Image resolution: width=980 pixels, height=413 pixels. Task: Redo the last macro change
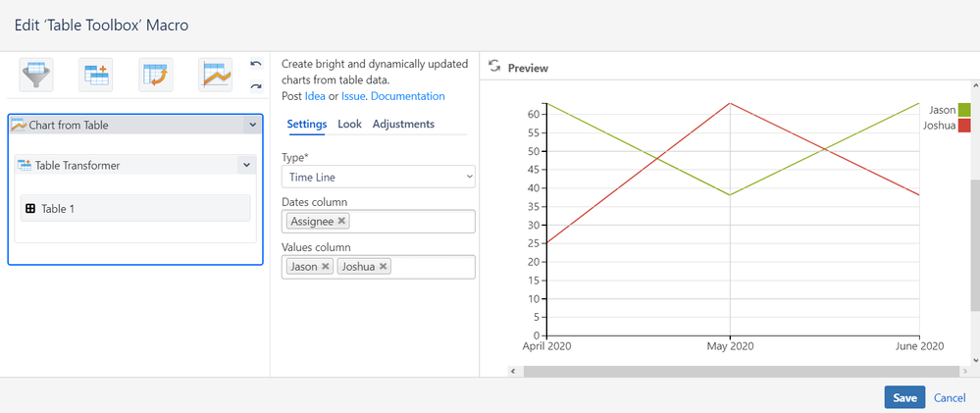[256, 85]
